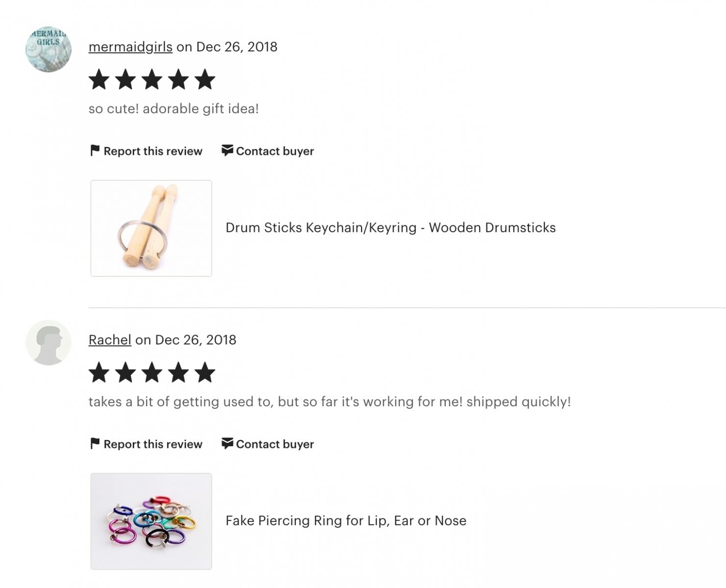
Task: Click the five-star rating on Rachel's review
Action: (152, 372)
